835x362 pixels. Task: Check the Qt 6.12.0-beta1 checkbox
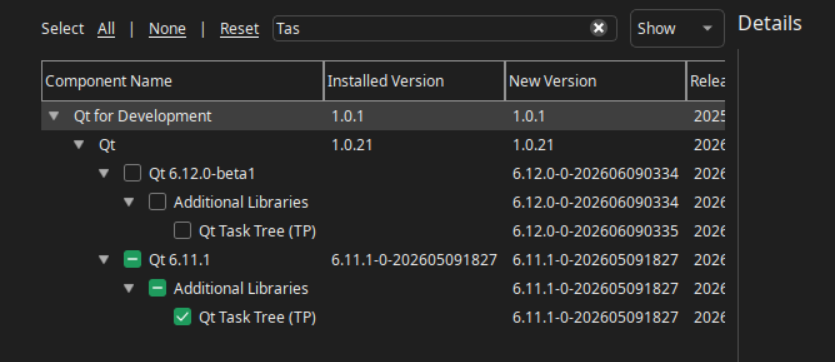click(132, 174)
